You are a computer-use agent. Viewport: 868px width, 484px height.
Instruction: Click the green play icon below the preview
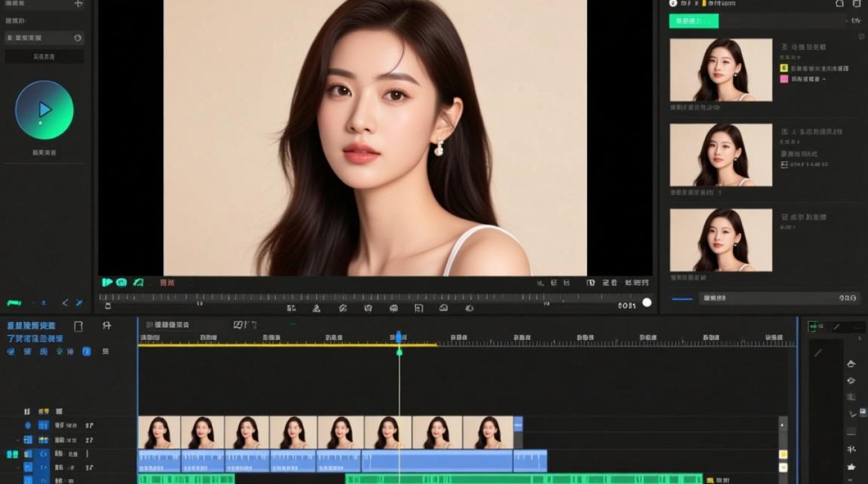[x=107, y=282]
